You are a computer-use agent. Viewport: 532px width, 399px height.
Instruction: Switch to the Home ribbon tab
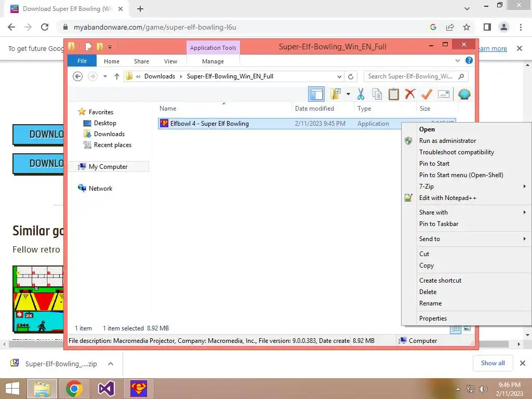[x=112, y=61]
